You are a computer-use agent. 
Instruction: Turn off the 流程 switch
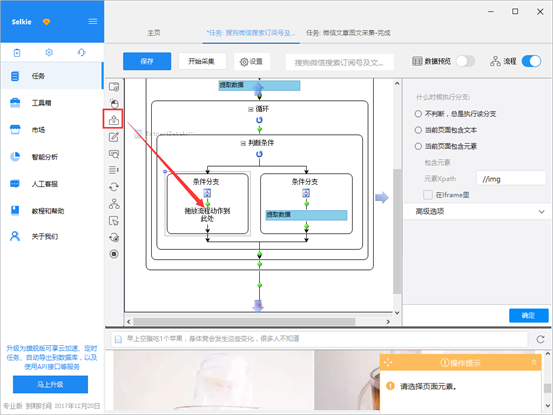(x=531, y=61)
